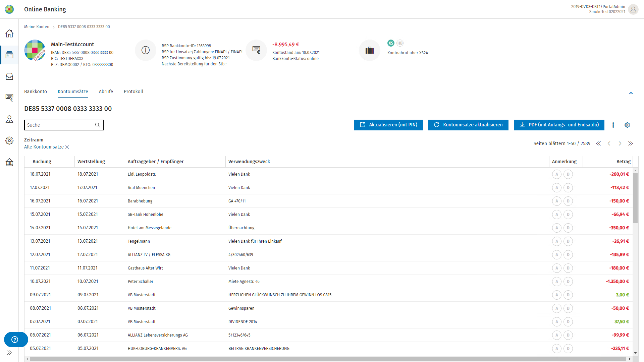The width and height of the screenshot is (644, 362).
Task: Open the three-dot more options menu
Action: pos(613,125)
